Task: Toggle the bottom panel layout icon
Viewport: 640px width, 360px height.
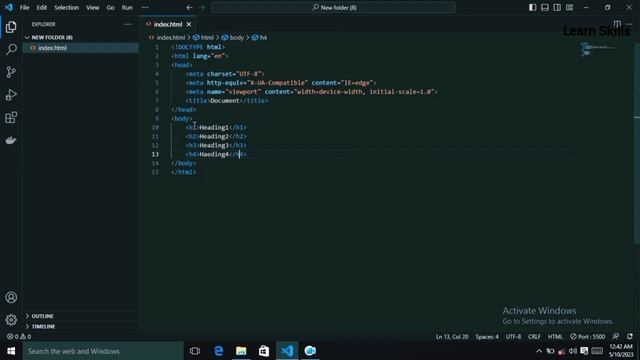Action: pyautogui.click(x=545, y=7)
